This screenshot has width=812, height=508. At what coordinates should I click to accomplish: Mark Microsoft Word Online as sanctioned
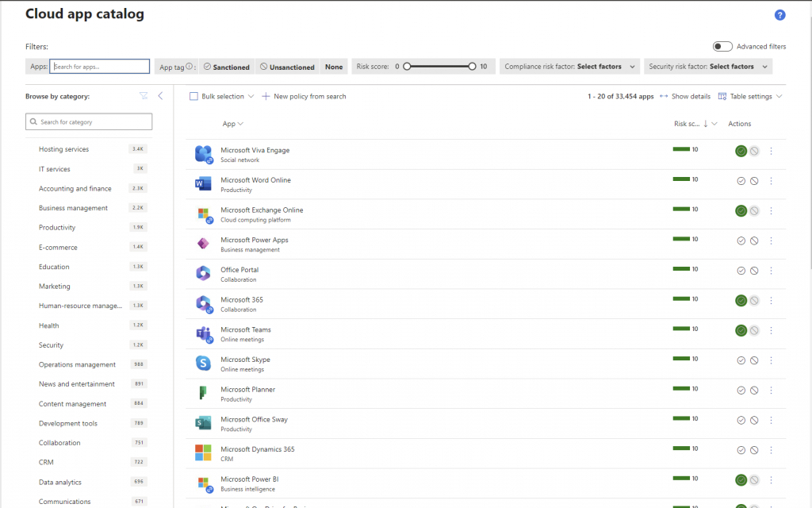(x=741, y=181)
